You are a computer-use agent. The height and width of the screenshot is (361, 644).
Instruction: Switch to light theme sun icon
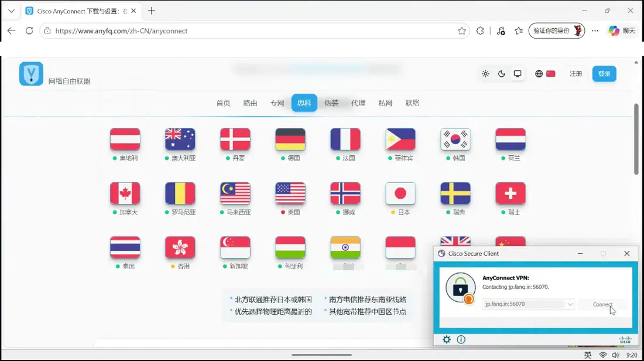pos(485,74)
